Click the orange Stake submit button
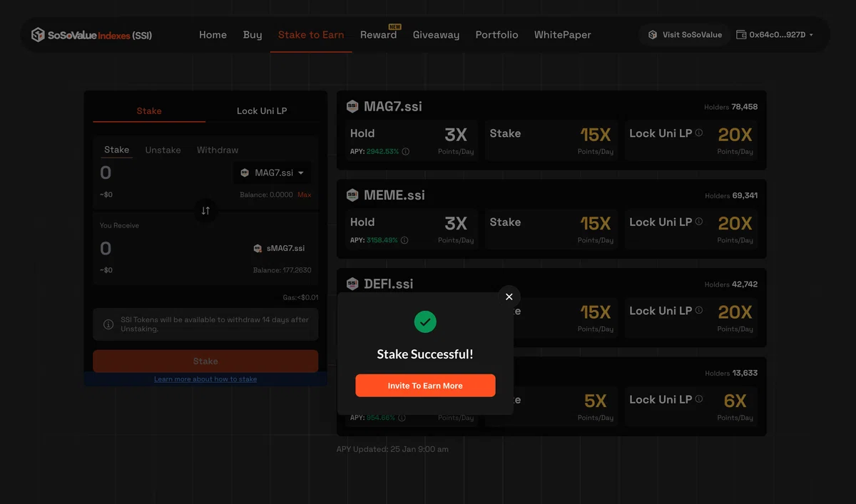The image size is (856, 504). (205, 361)
